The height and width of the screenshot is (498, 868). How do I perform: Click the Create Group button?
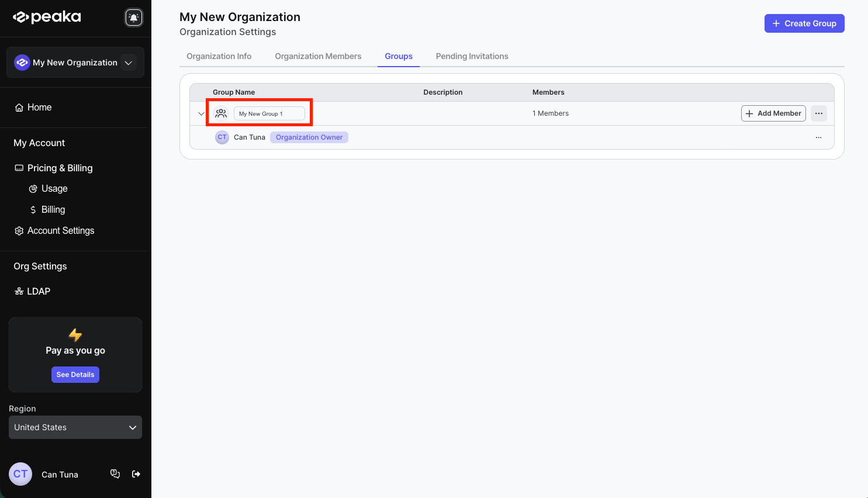pos(804,23)
